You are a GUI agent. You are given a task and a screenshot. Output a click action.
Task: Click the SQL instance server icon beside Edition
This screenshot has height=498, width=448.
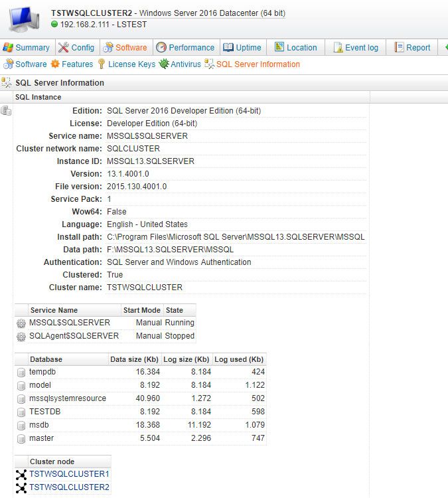(x=6, y=111)
